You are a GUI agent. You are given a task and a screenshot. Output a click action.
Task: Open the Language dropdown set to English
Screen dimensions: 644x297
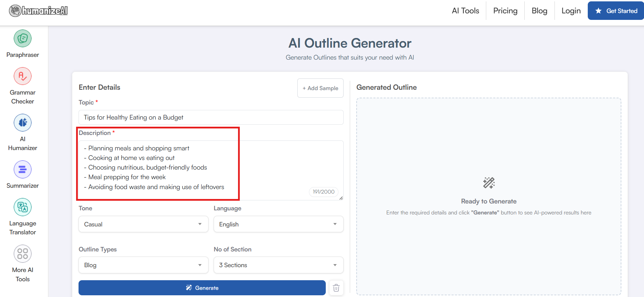[278, 224]
